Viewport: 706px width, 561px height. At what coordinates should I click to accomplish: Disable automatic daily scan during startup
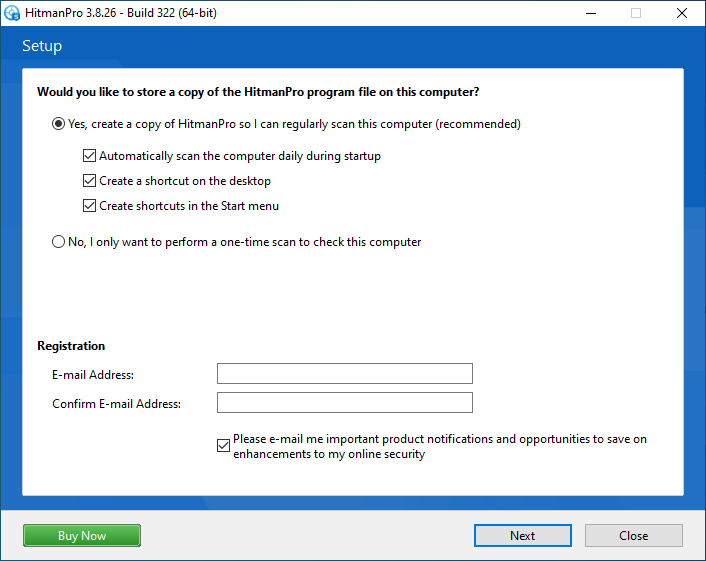point(90,156)
